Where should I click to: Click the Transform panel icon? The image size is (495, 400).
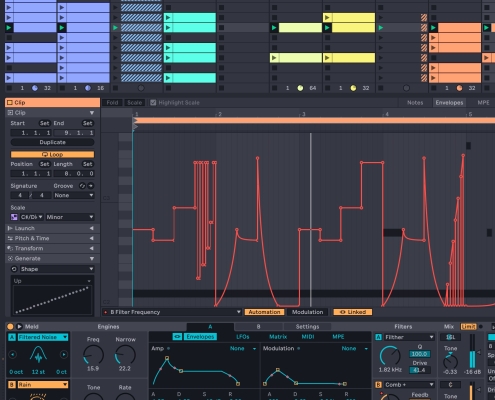click(10, 248)
